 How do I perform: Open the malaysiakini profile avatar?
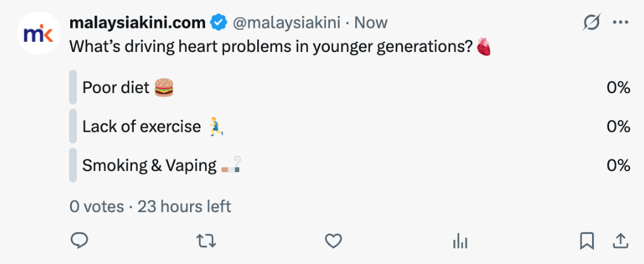[38, 34]
